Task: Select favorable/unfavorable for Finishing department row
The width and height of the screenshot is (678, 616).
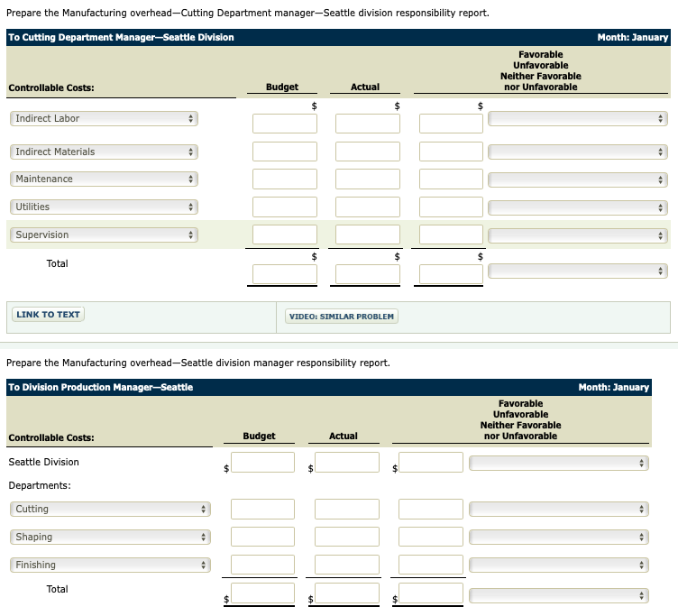Action: coord(559,565)
